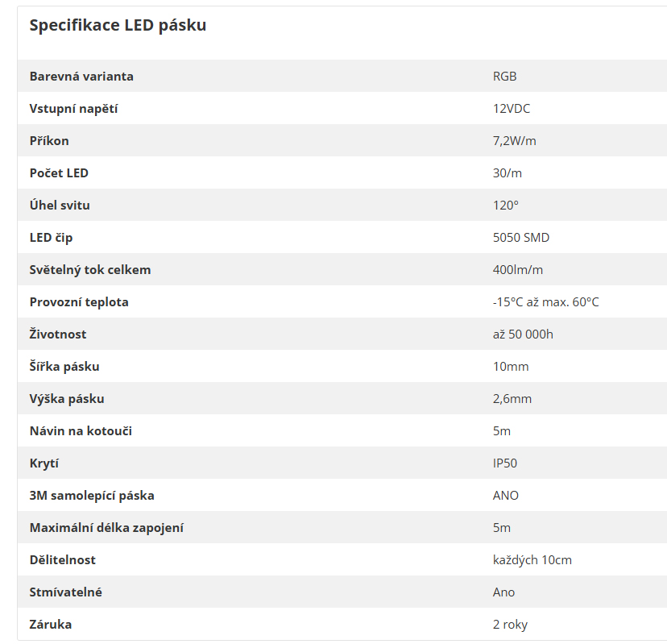Select the IP50 protection value
Viewport: 667px width, 644px height.
(x=505, y=463)
